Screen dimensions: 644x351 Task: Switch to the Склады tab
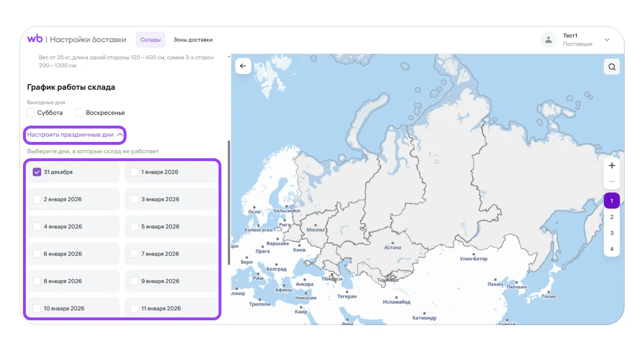coord(150,40)
